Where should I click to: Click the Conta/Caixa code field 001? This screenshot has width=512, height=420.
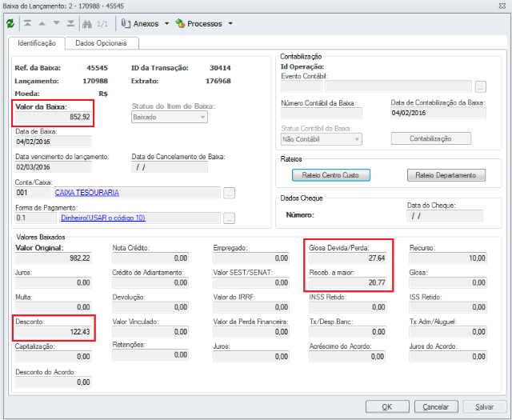point(33,193)
